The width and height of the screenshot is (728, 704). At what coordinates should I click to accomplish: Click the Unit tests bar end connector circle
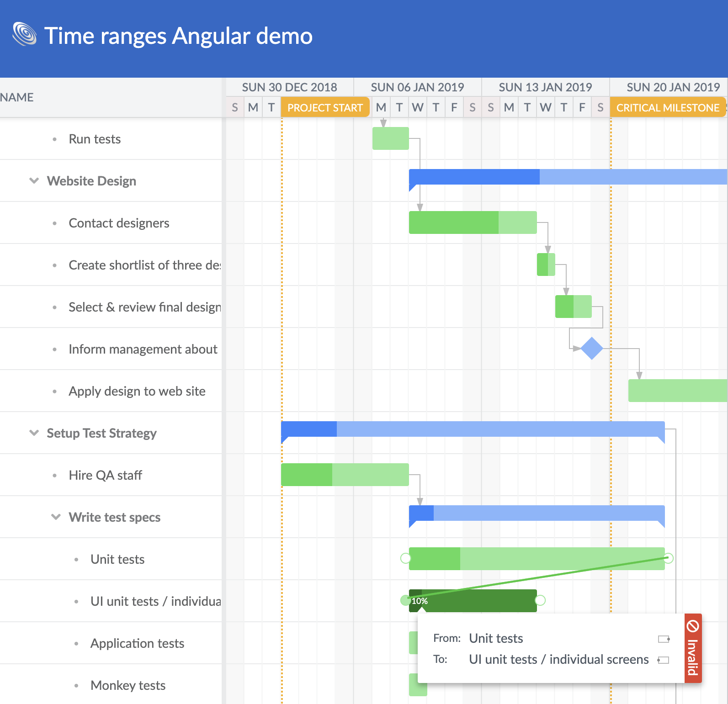[x=669, y=558]
